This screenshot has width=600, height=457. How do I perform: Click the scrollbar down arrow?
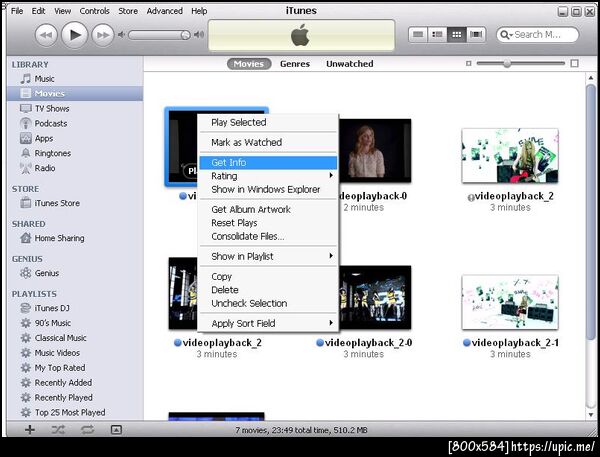(x=590, y=415)
